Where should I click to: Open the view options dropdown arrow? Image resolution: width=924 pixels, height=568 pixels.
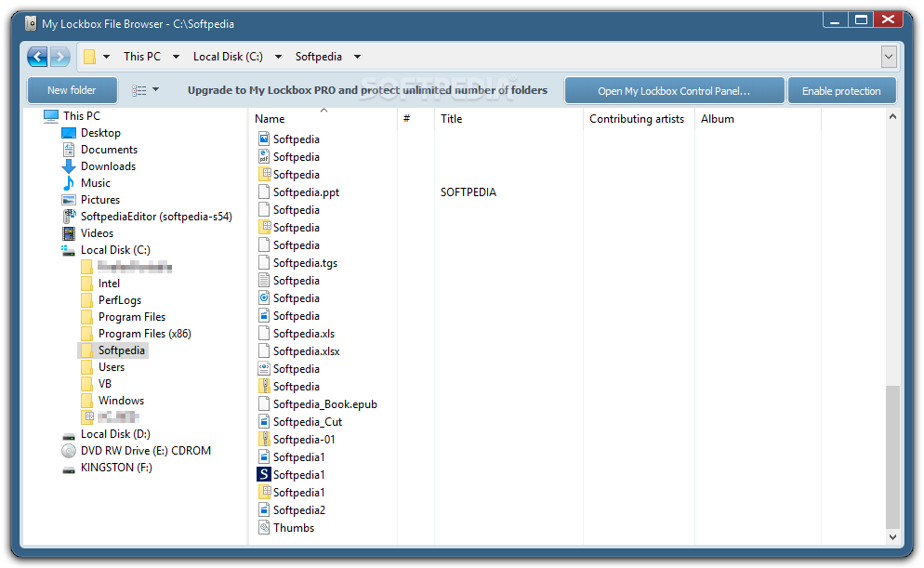[155, 89]
